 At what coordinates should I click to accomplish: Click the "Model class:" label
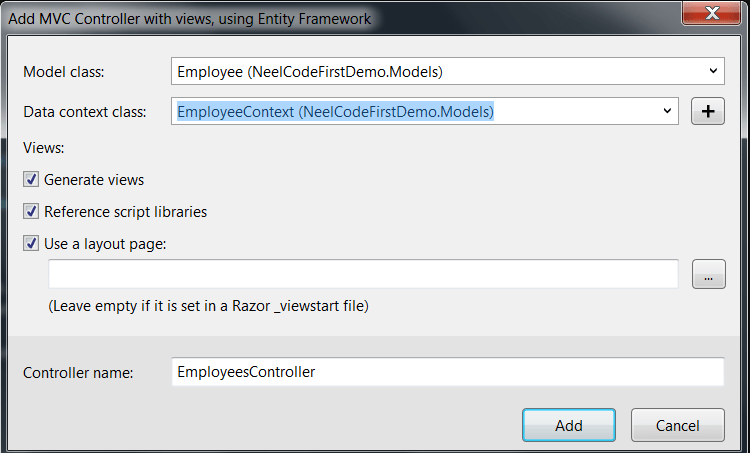[x=63, y=71]
